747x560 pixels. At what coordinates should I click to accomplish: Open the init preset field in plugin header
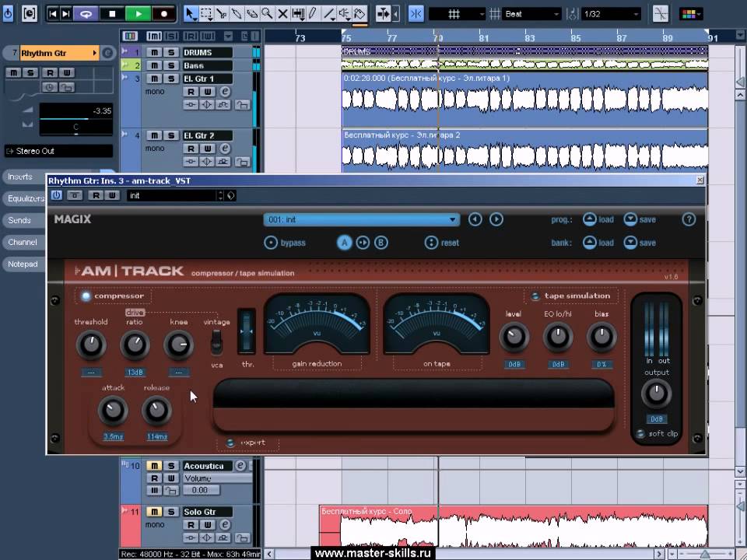pos(172,195)
